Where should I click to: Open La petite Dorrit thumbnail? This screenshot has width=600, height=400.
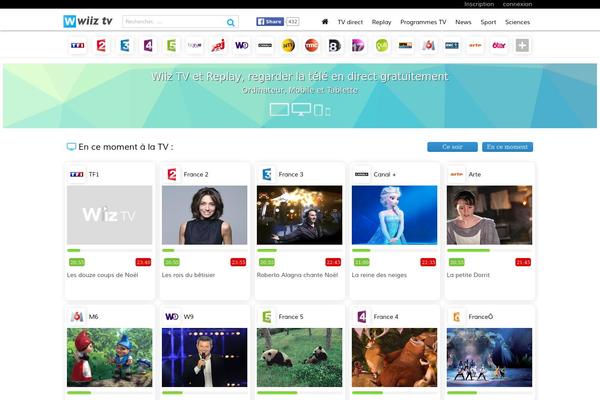click(489, 215)
